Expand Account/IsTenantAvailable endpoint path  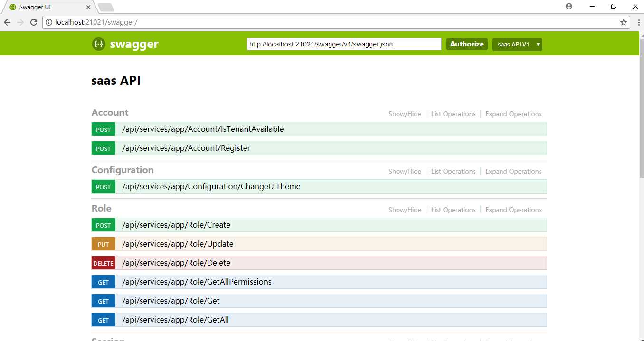pyautogui.click(x=203, y=129)
